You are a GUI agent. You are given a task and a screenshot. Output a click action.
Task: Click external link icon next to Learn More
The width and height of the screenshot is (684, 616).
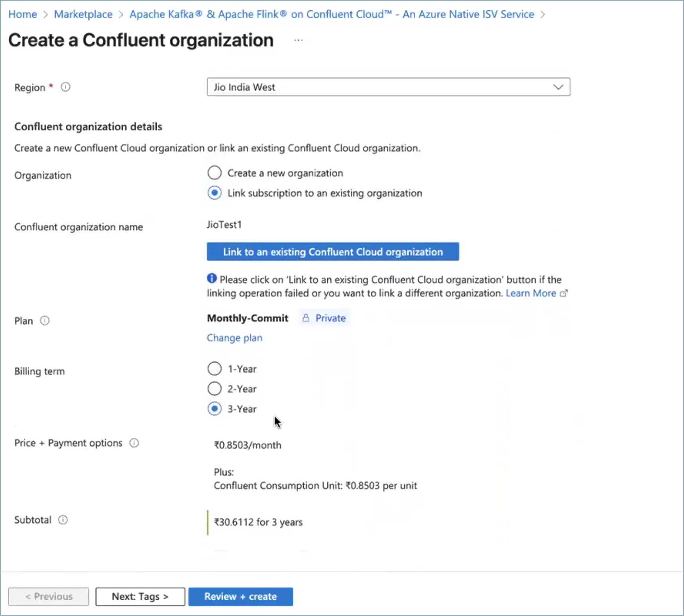(x=564, y=294)
